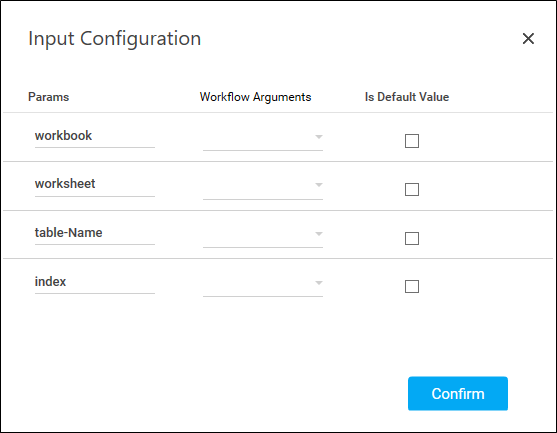Expand the workbook workflow argument arrow
The width and height of the screenshot is (557, 433).
tap(319, 137)
